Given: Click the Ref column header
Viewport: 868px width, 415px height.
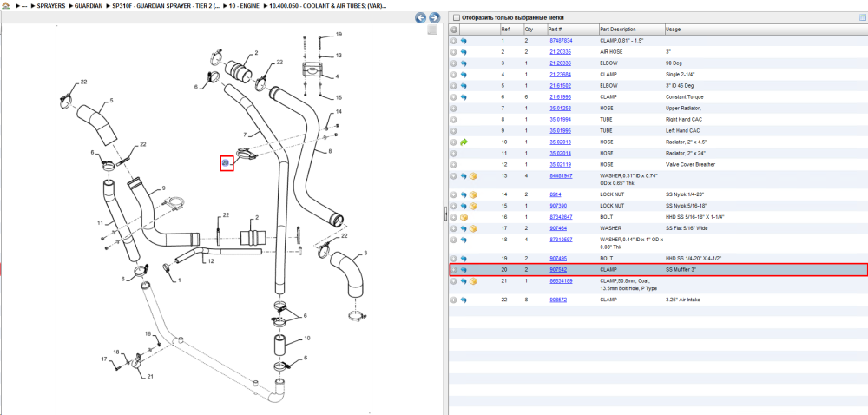Looking at the screenshot, I should click(x=511, y=30).
